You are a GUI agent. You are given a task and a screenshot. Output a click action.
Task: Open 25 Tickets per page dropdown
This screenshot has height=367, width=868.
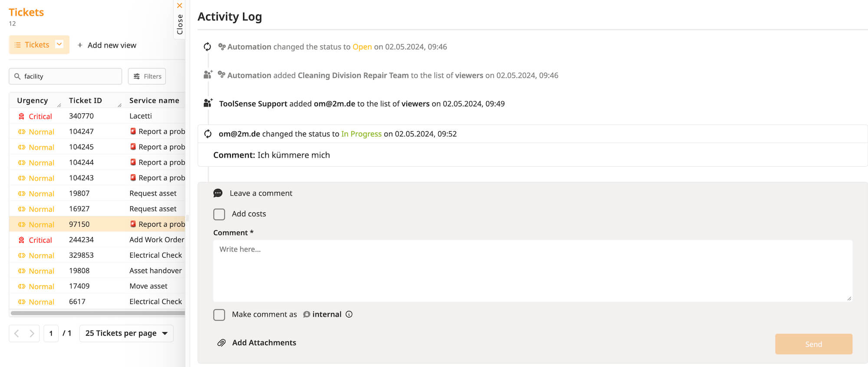pos(126,334)
